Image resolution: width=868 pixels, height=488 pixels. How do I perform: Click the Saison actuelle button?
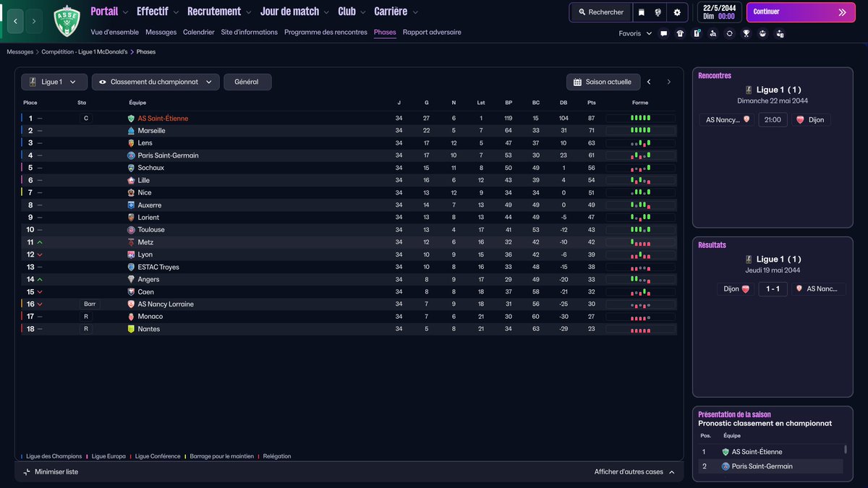coord(603,82)
